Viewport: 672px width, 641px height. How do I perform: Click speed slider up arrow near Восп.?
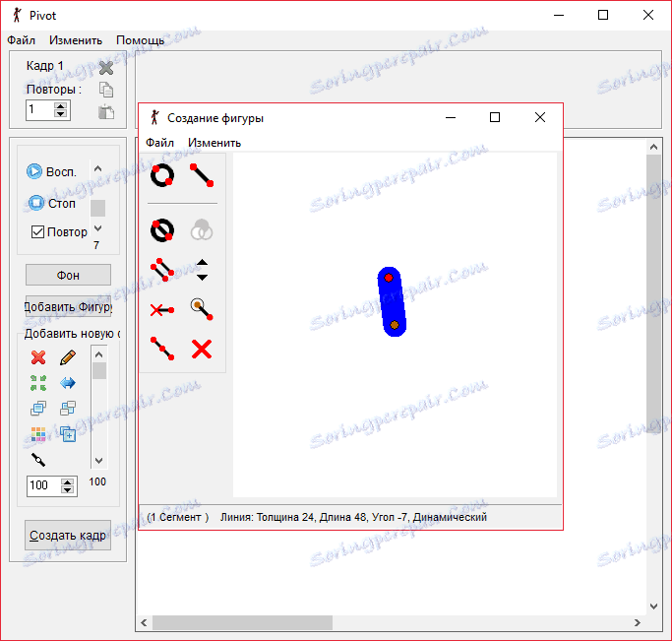point(97,168)
